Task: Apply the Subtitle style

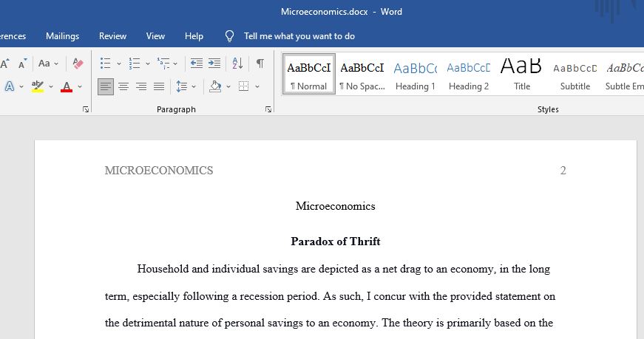Action: [575, 75]
